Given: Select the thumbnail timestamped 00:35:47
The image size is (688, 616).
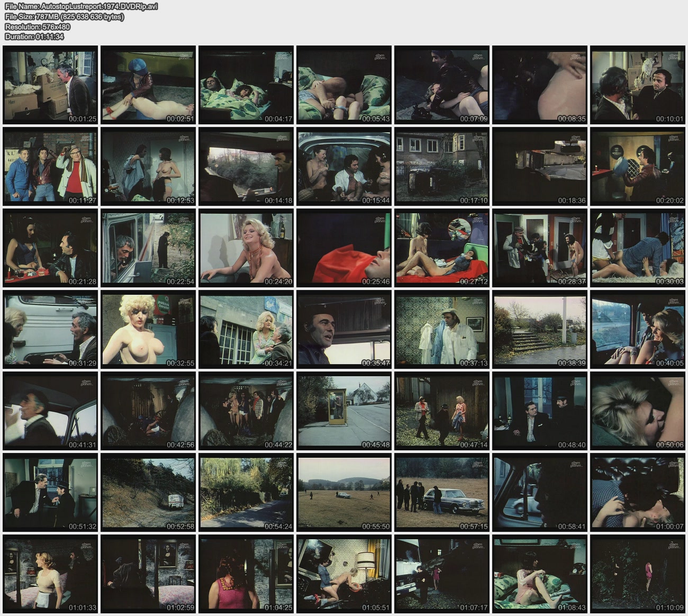Looking at the screenshot, I should point(344,330).
